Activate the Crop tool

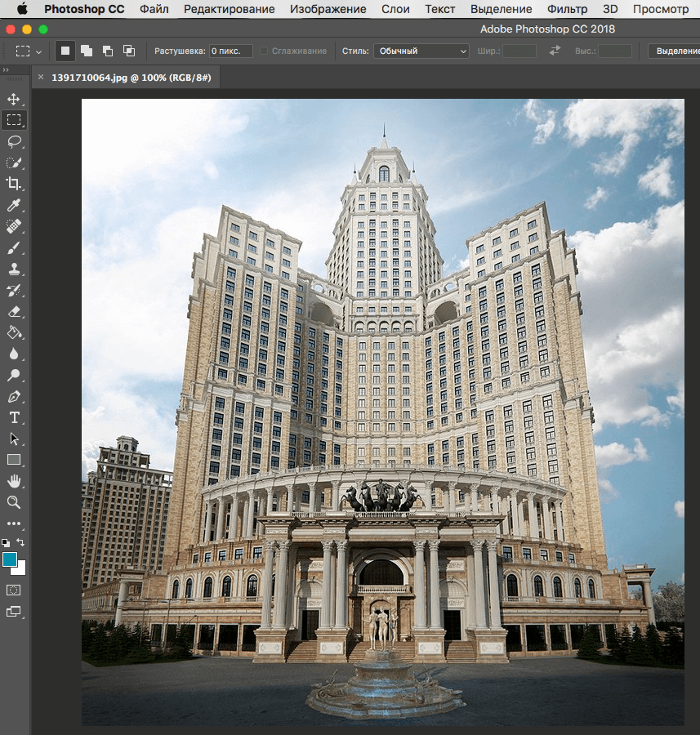pos(14,184)
